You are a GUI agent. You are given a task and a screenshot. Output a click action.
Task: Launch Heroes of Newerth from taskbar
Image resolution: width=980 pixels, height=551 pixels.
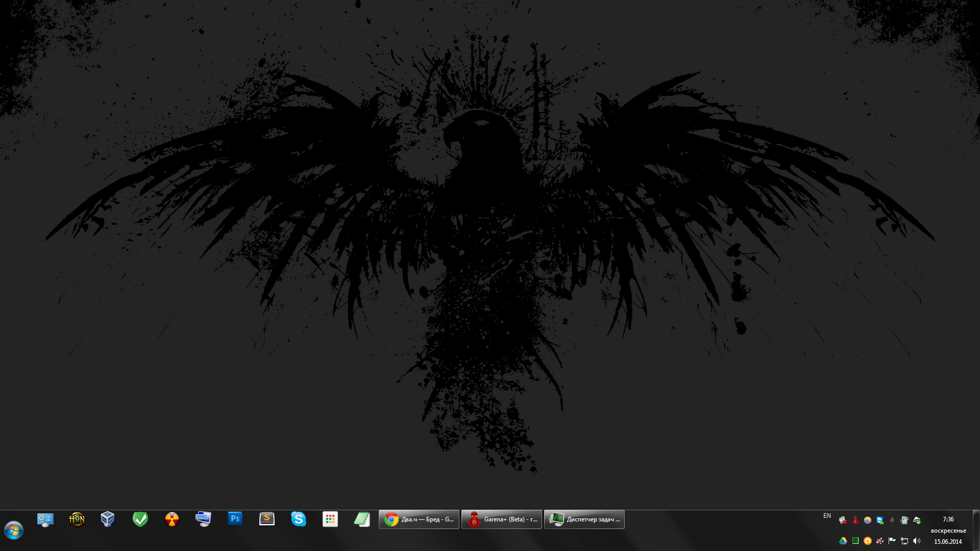click(77, 519)
